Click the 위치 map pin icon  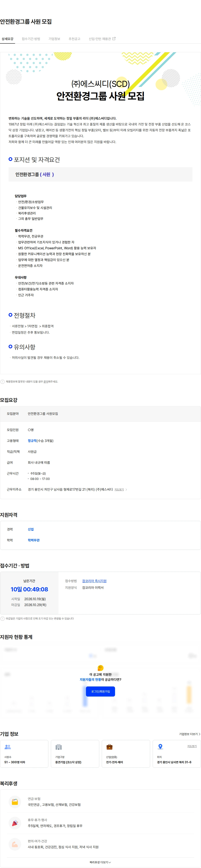pyautogui.click(x=160, y=746)
